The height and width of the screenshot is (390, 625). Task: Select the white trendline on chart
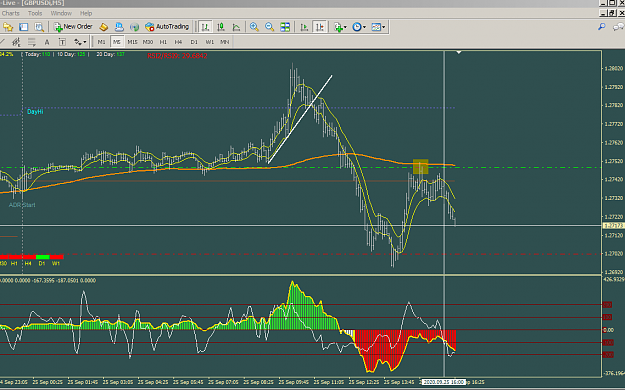click(300, 119)
